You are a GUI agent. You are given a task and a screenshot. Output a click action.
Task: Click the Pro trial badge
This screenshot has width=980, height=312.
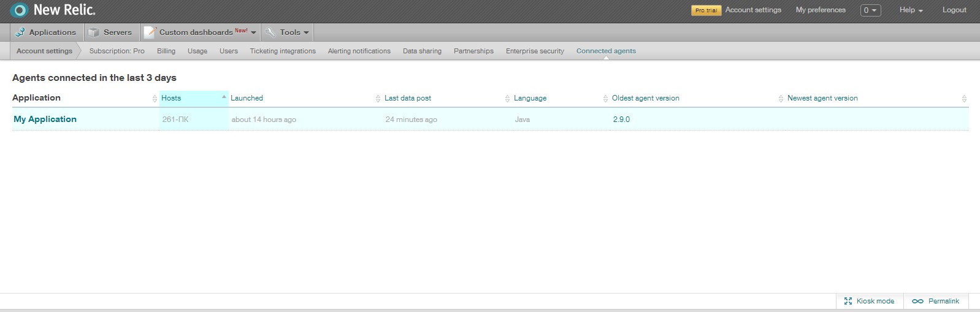(x=706, y=10)
